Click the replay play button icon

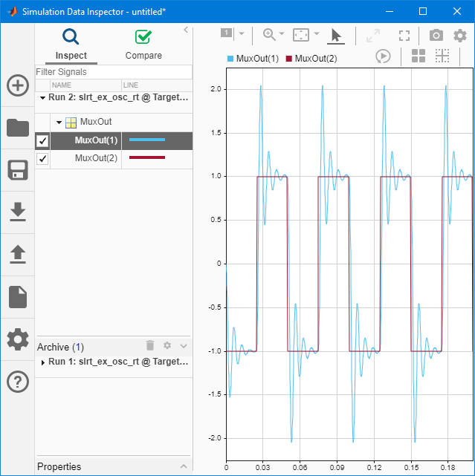[383, 56]
